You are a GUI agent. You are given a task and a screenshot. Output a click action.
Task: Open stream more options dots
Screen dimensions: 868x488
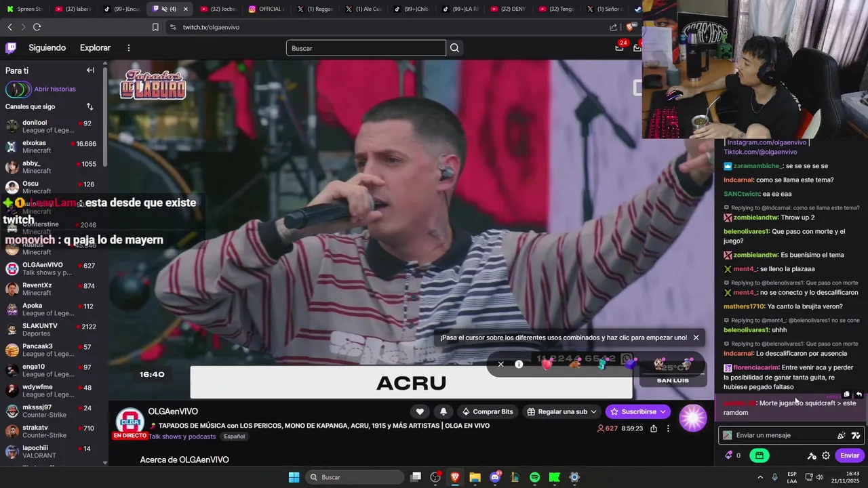pos(668,428)
